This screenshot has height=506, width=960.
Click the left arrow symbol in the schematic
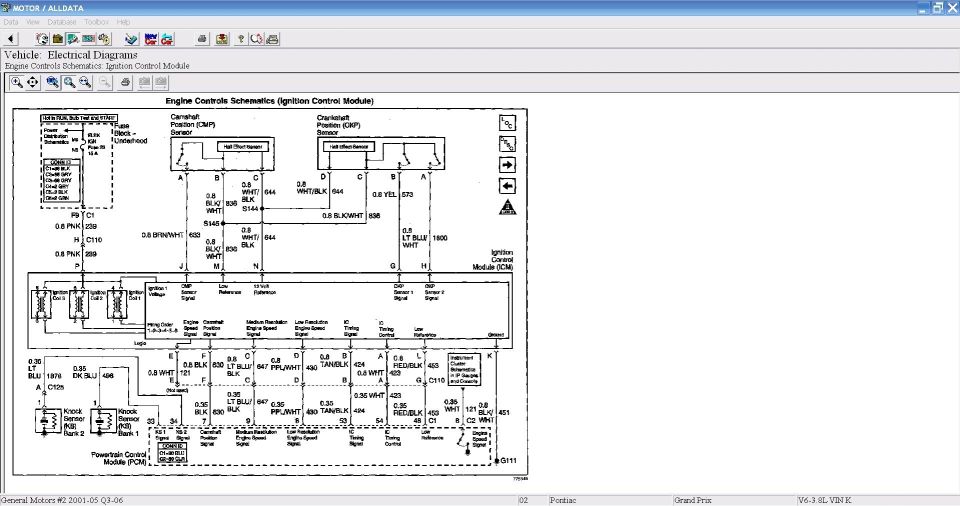[507, 186]
